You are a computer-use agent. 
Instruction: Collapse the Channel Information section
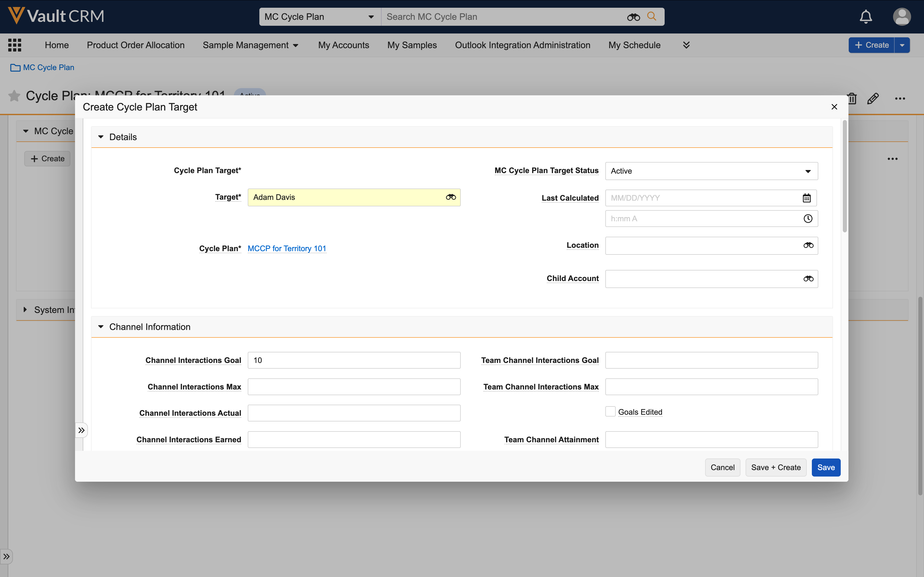click(101, 327)
